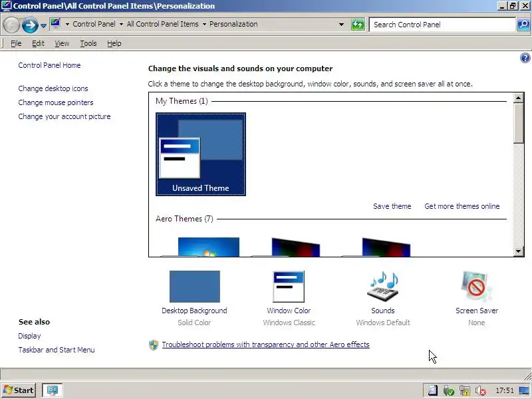The width and height of the screenshot is (532, 399).
Task: Go to Control Panel Home
Action: 49,65
